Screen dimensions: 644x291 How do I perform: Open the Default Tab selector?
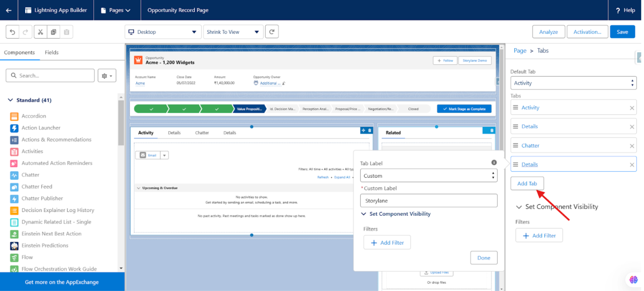pos(573,83)
